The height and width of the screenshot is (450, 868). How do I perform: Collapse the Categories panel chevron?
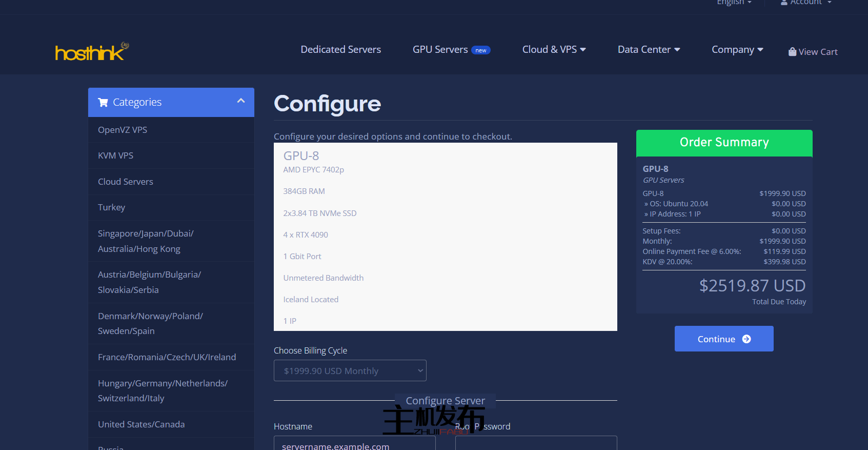tap(241, 101)
